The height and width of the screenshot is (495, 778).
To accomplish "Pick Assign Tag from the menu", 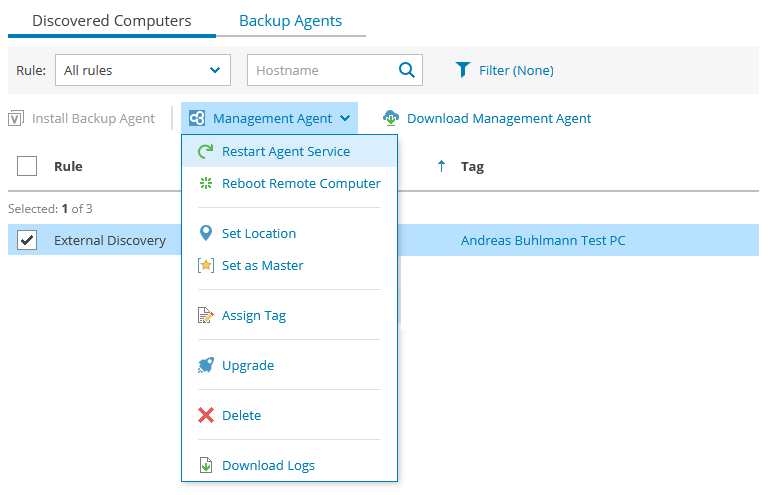I will click(x=289, y=315).
